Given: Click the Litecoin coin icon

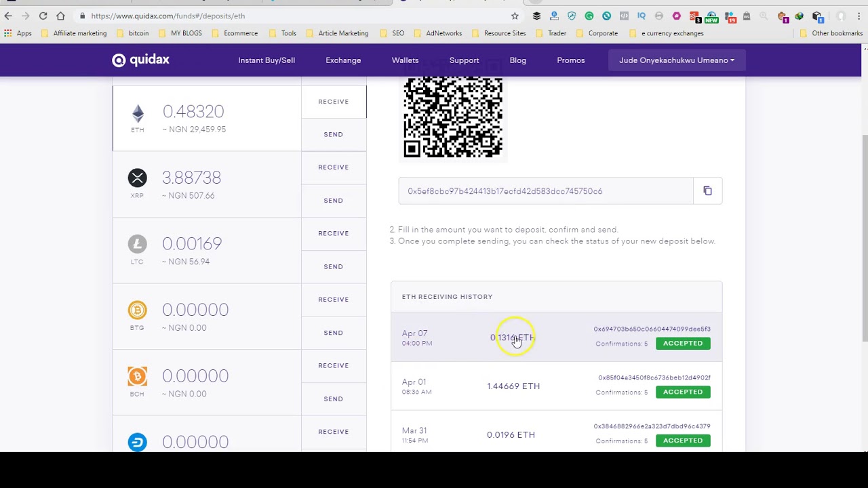Looking at the screenshot, I should [137, 243].
